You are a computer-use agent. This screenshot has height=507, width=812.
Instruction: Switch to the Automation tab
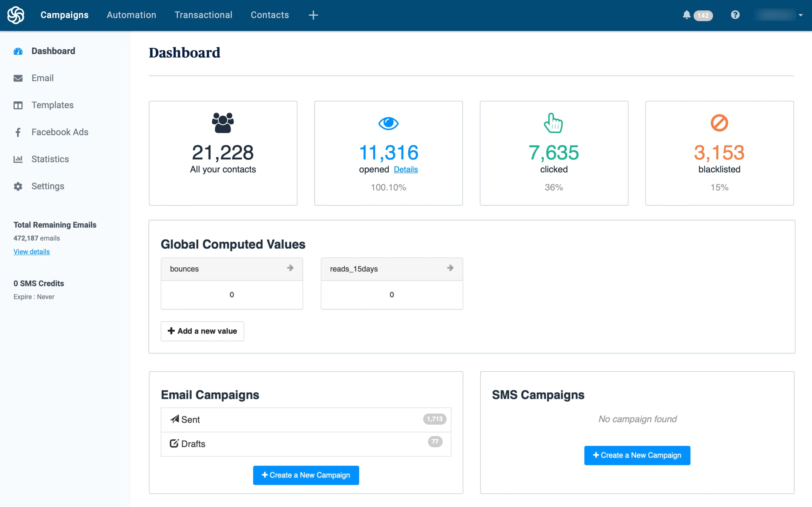click(132, 15)
